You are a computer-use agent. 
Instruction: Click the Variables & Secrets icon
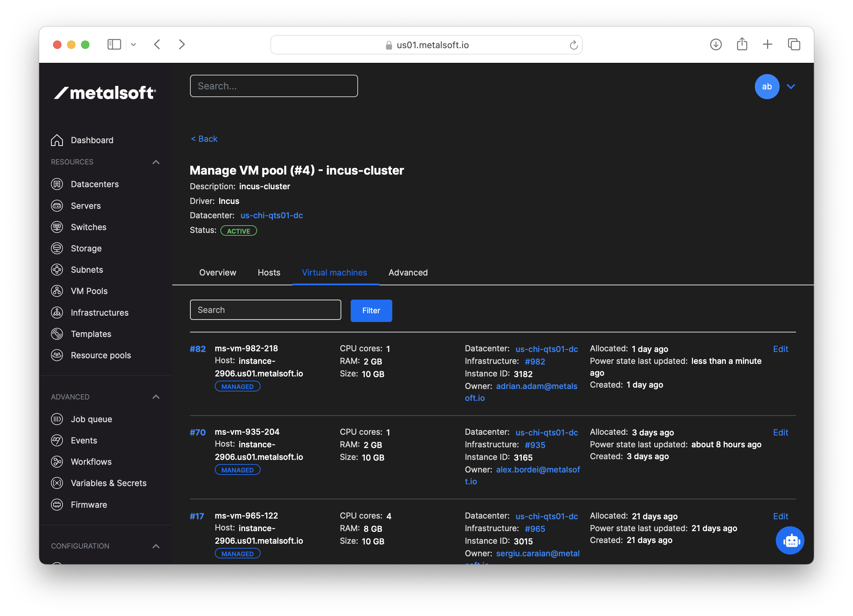click(57, 483)
